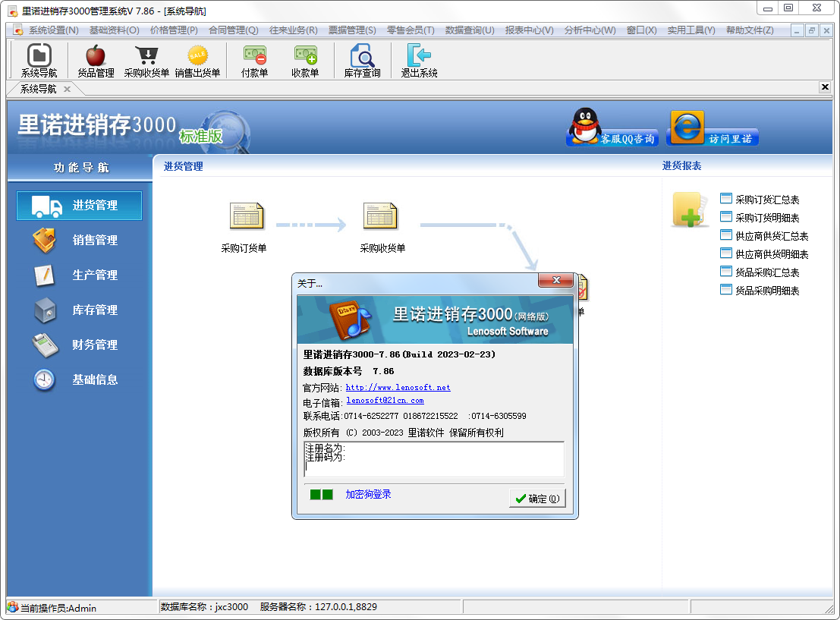Screen dimensions: 840x620
Task: Open the 实用工具(Y) menu
Action: [x=691, y=30]
